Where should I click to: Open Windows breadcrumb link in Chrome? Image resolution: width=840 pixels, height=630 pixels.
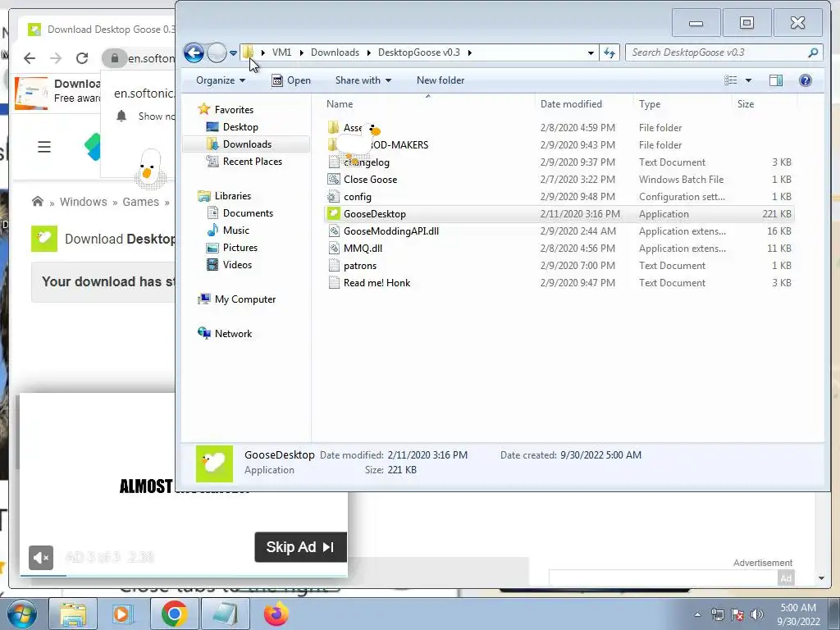[x=83, y=202]
